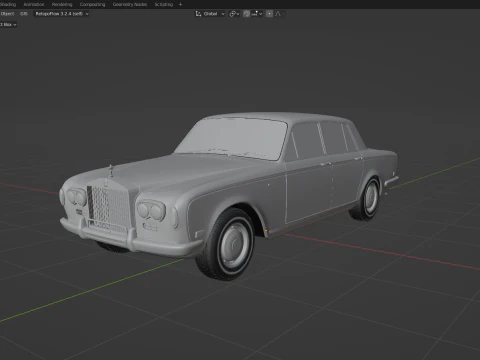480x360 pixels.
Task: Add a new workspace with plus icon
Action: pos(181,4)
